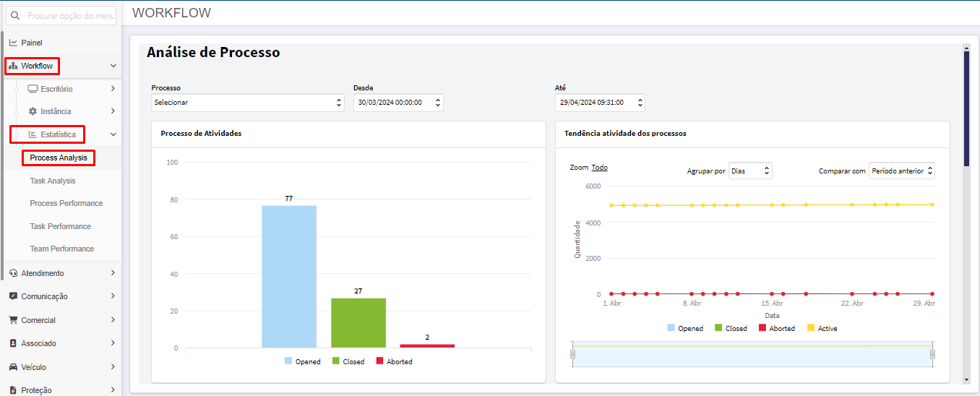Click the Desde date field
The height and width of the screenshot is (396, 980).
point(398,103)
